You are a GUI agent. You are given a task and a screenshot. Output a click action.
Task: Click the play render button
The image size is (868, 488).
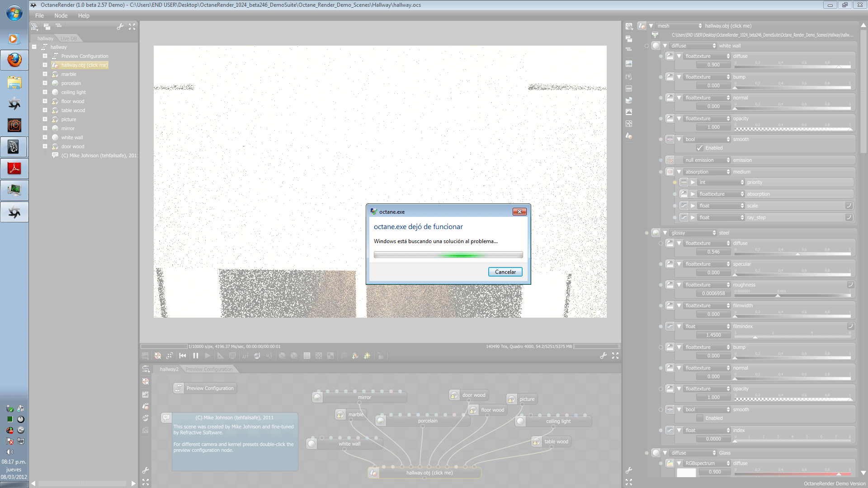(x=208, y=356)
